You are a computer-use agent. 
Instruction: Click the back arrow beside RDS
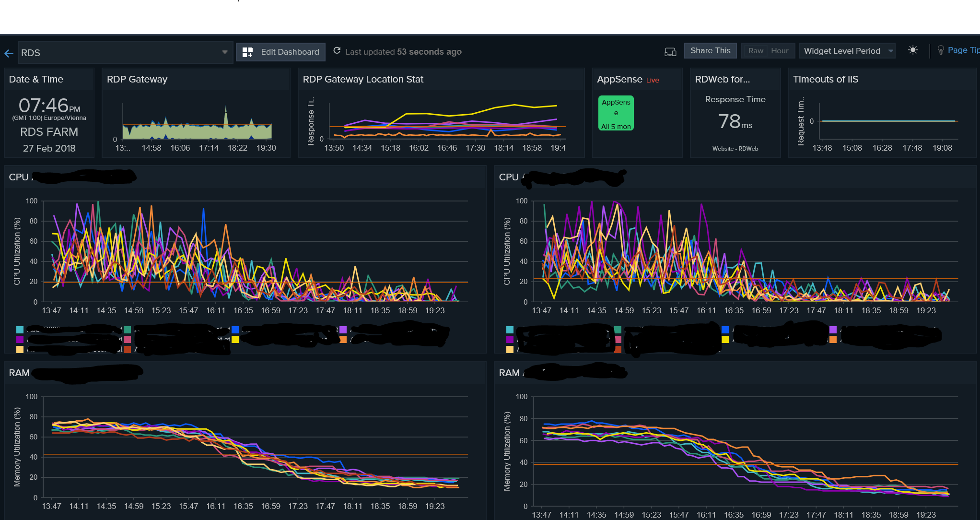tap(9, 53)
